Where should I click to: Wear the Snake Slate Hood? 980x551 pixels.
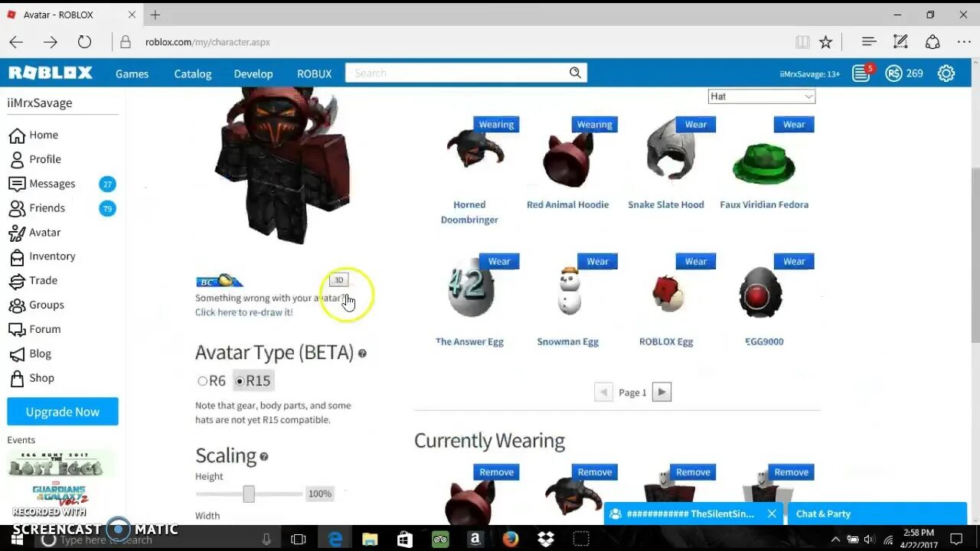[x=696, y=125]
